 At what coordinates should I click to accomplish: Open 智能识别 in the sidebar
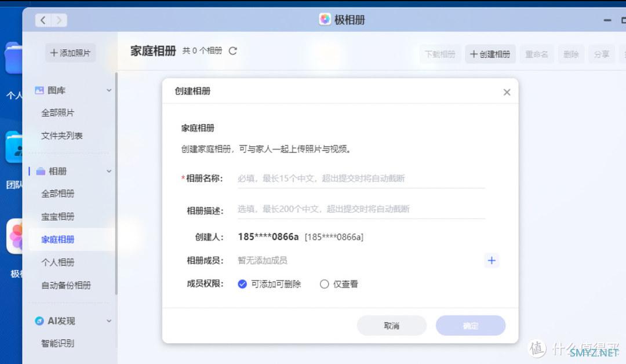click(58, 343)
